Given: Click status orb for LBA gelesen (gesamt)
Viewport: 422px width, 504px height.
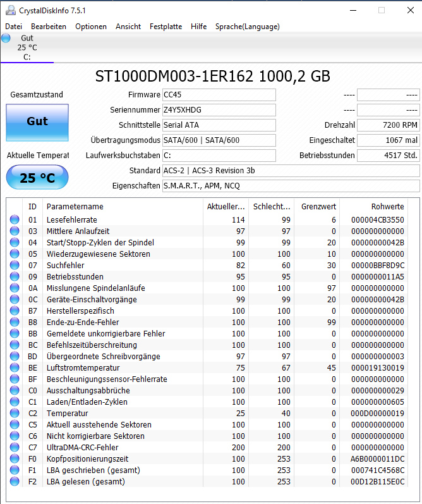Looking at the screenshot, I should pos(15,481).
